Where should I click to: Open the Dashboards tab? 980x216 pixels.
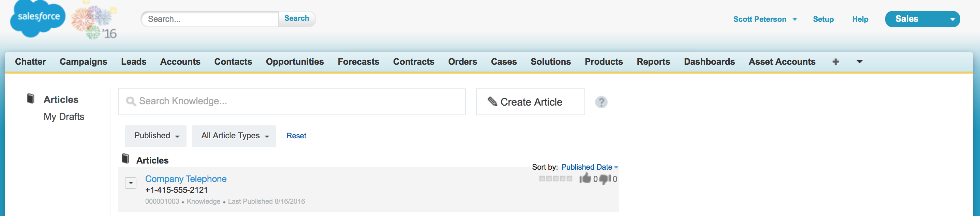[x=709, y=62]
